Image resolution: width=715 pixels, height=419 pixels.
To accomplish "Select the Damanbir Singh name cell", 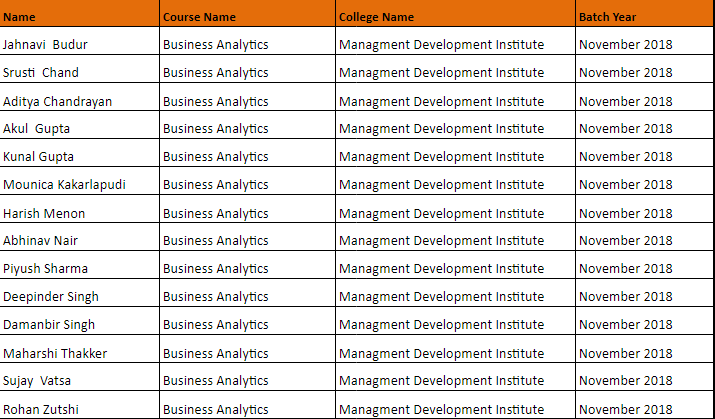I will click(50, 325).
